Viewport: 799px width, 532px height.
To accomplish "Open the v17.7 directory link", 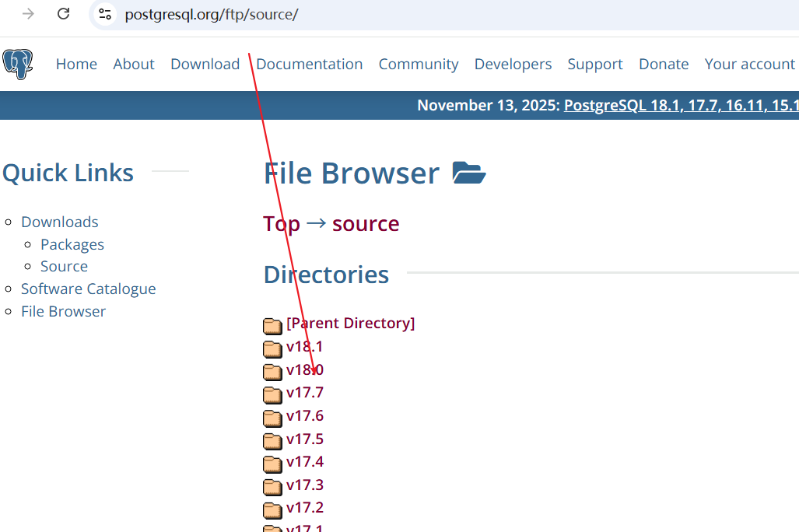I will coord(305,392).
